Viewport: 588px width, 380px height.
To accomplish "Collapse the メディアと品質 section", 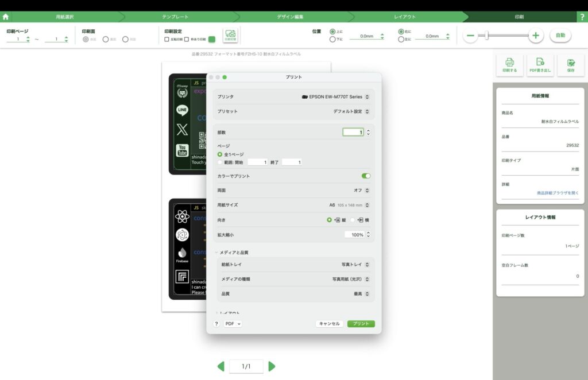I will pyautogui.click(x=217, y=253).
